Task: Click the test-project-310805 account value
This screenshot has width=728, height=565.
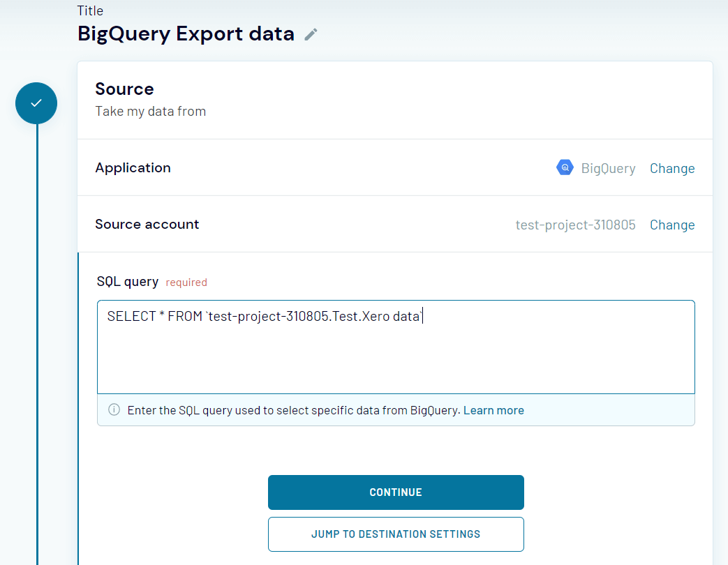Action: point(575,225)
